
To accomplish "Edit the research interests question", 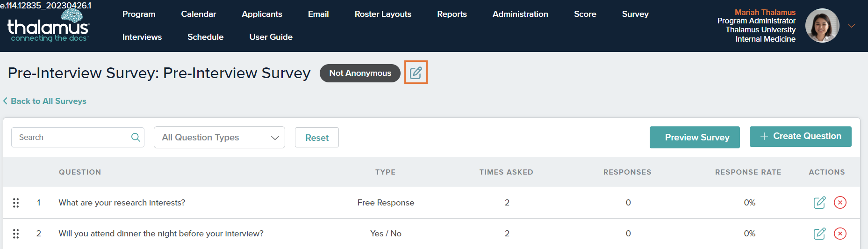I will (x=819, y=203).
